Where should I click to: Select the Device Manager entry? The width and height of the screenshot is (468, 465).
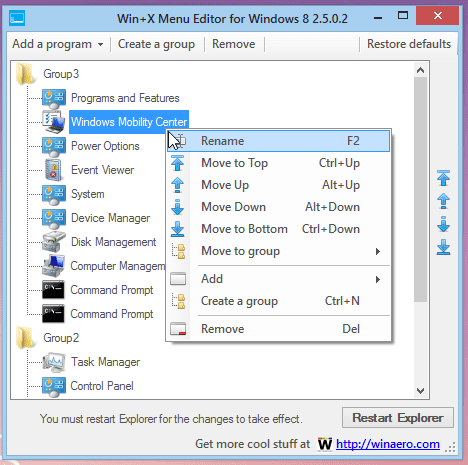pos(110,218)
